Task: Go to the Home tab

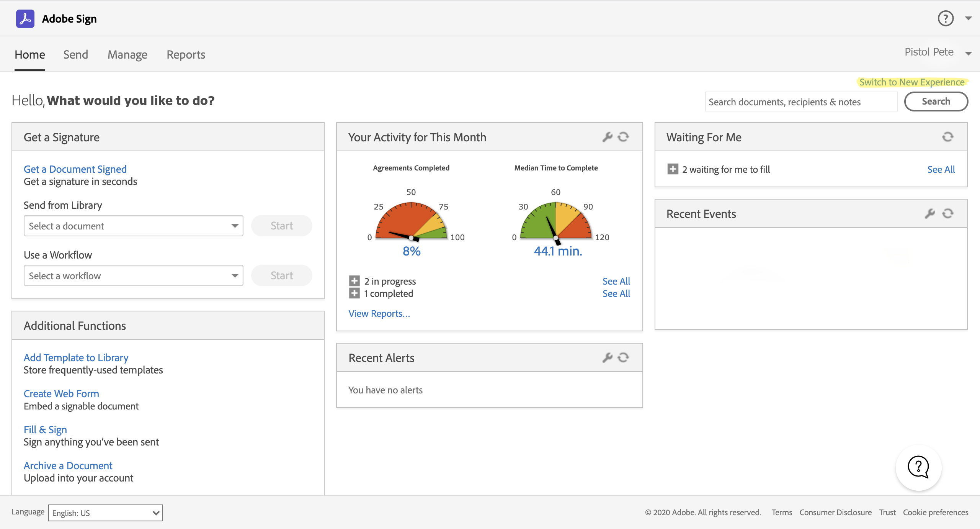Action: tap(30, 54)
